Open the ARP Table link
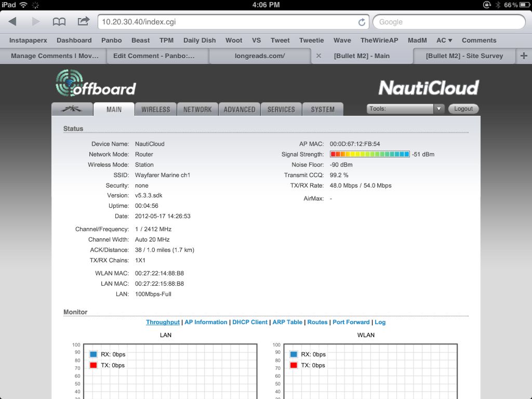The image size is (532, 399). click(x=287, y=322)
